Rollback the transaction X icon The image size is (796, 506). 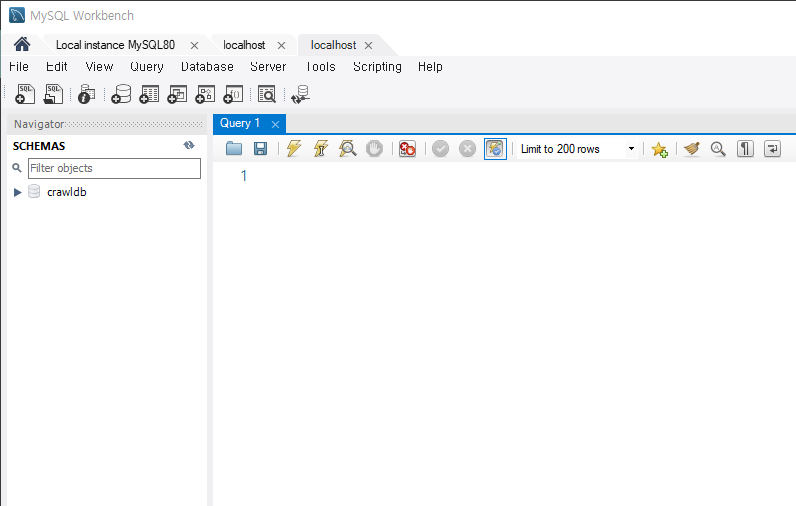click(468, 149)
